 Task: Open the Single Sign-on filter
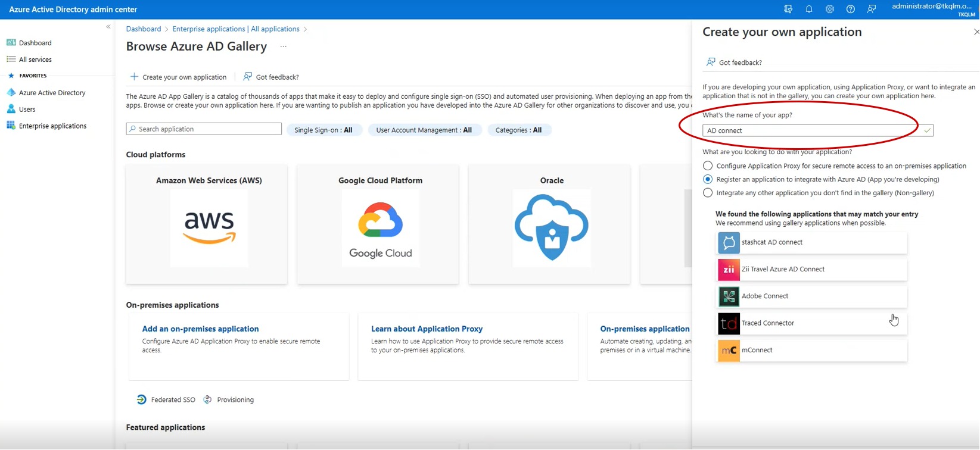coord(323,130)
